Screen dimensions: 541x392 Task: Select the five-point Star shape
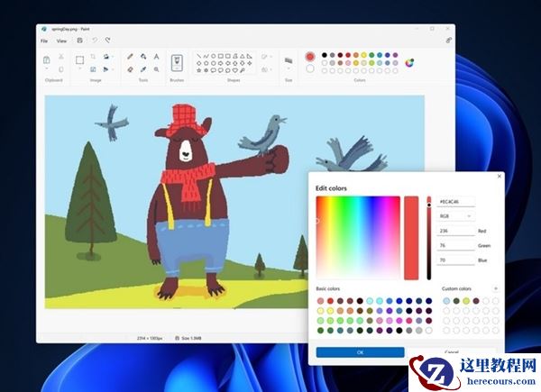(x=198, y=70)
